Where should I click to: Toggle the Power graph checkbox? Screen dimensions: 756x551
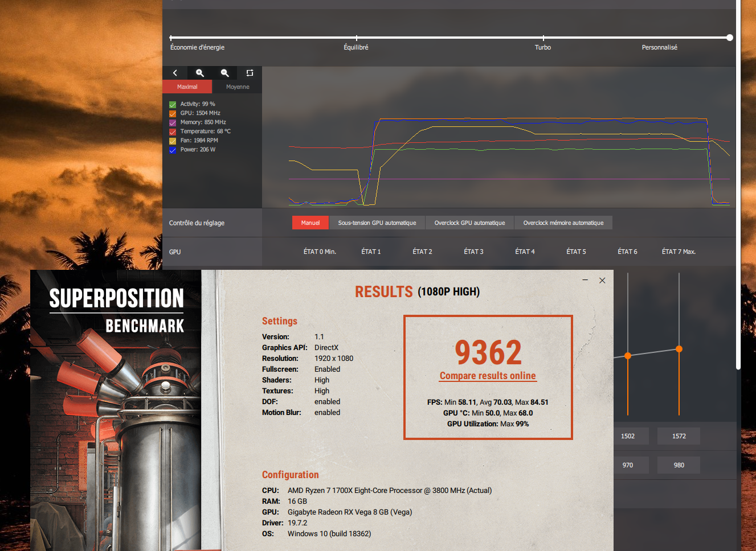tap(173, 150)
